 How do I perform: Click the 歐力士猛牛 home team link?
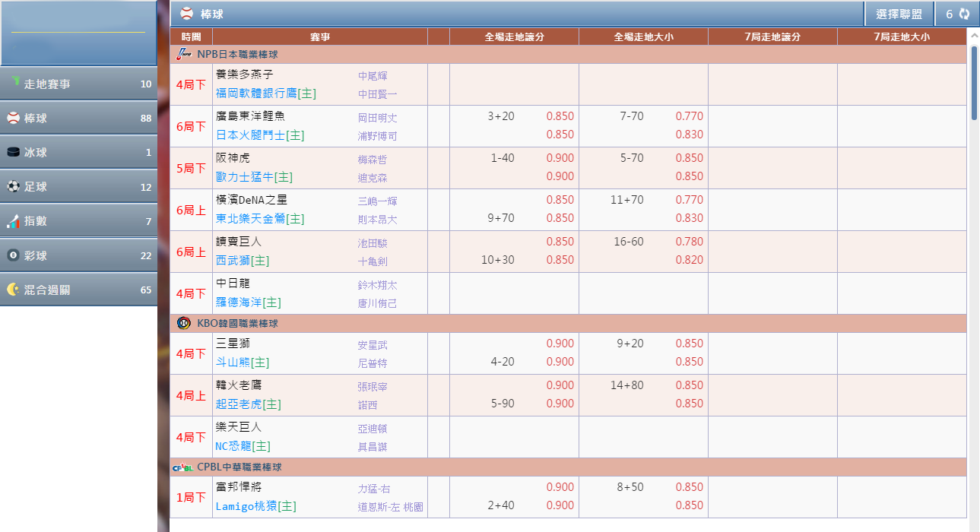click(254, 176)
